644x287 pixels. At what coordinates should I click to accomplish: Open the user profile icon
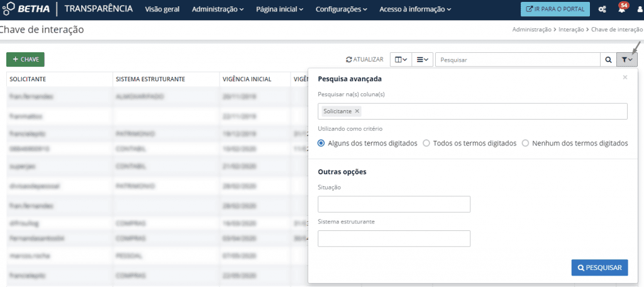(640, 9)
